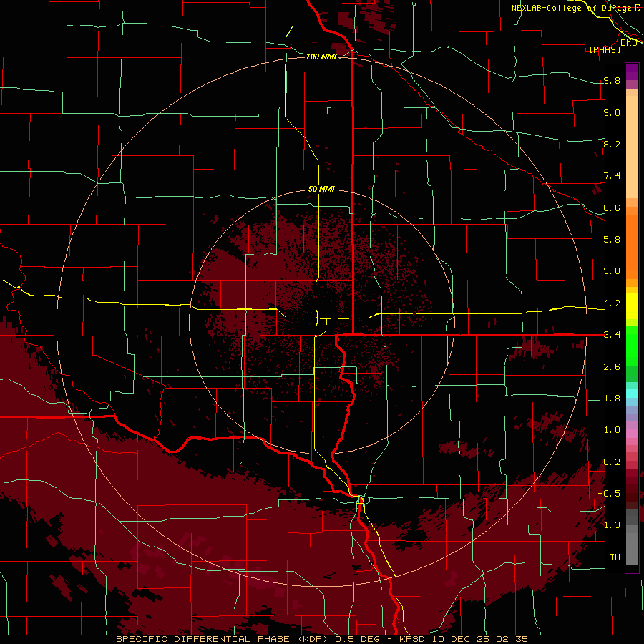This screenshot has height=644, width=644.
Task: Click the 6.6 value on the color scale
Action: coord(612,208)
